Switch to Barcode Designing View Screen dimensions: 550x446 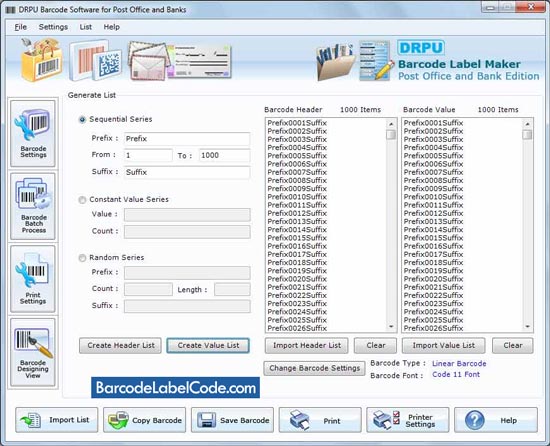(33, 352)
